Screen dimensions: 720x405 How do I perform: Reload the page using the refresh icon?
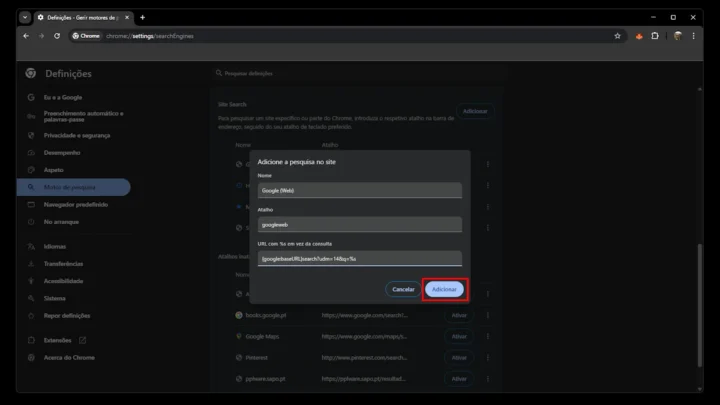(x=57, y=36)
